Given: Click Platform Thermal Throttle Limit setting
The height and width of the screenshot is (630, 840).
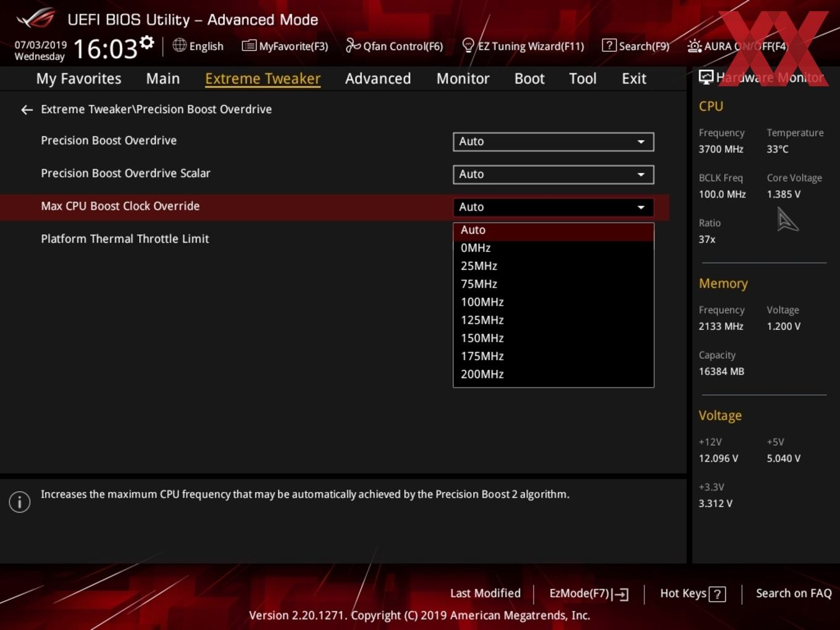Looking at the screenshot, I should tap(125, 239).
